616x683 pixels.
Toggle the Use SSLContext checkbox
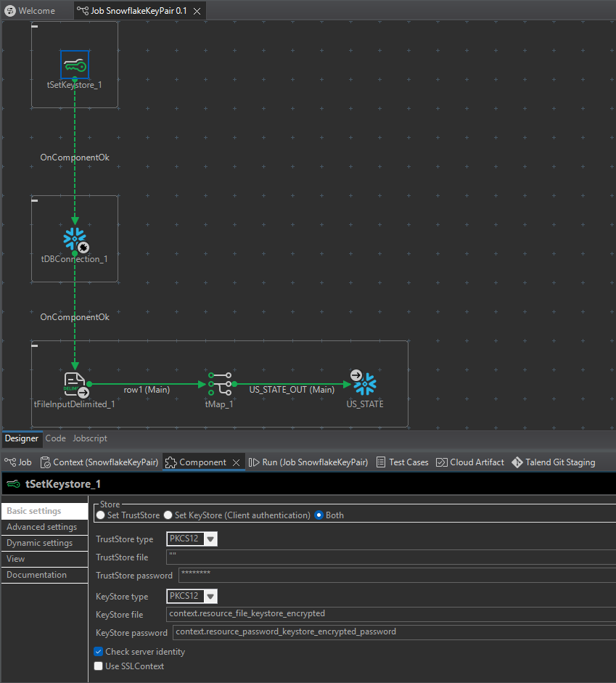click(99, 666)
